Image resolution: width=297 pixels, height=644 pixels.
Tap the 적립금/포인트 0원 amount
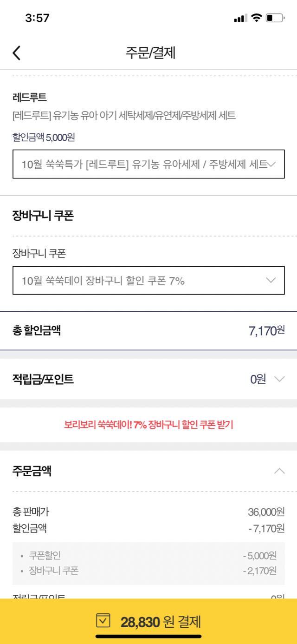pyautogui.click(x=258, y=379)
